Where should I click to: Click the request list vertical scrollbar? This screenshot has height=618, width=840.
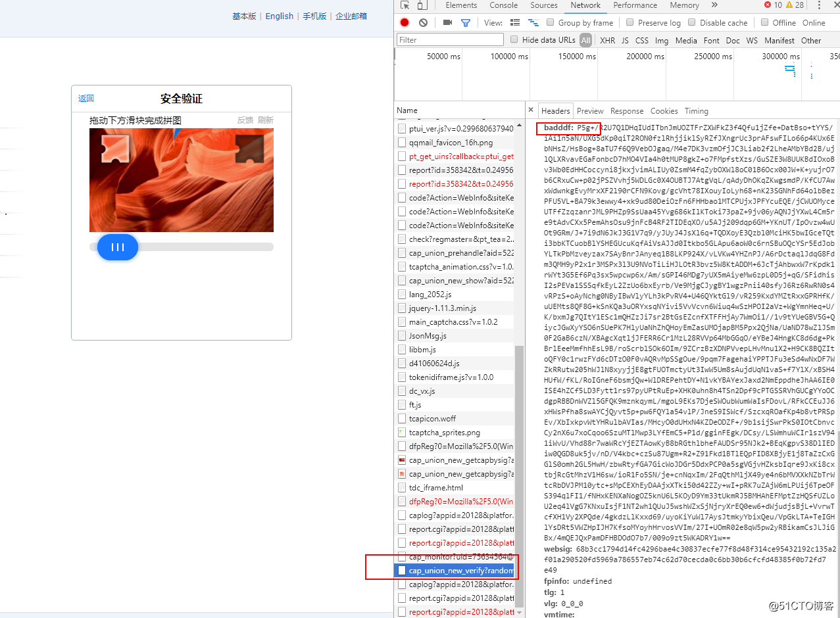pyautogui.click(x=520, y=477)
